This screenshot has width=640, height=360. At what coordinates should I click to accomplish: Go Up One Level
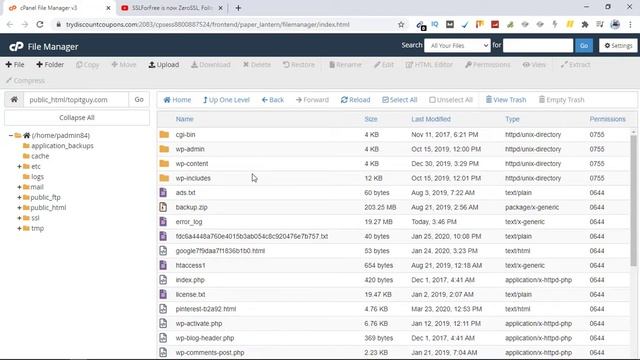226,100
